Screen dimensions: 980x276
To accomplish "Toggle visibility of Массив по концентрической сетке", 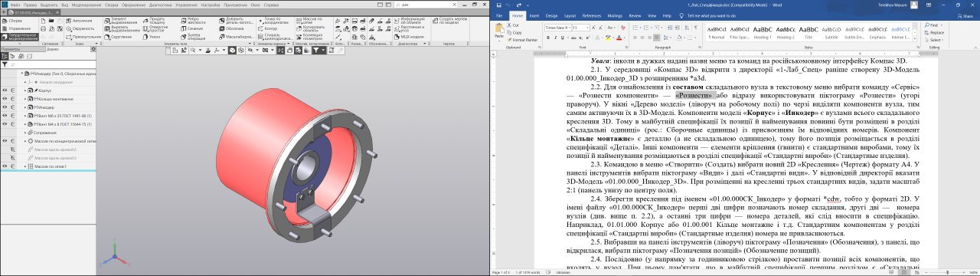I will pos(5,141).
